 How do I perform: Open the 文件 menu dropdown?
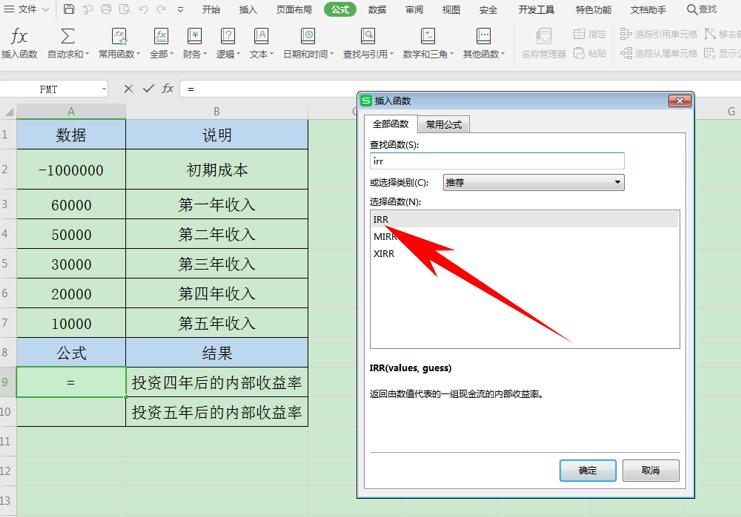coord(26,9)
